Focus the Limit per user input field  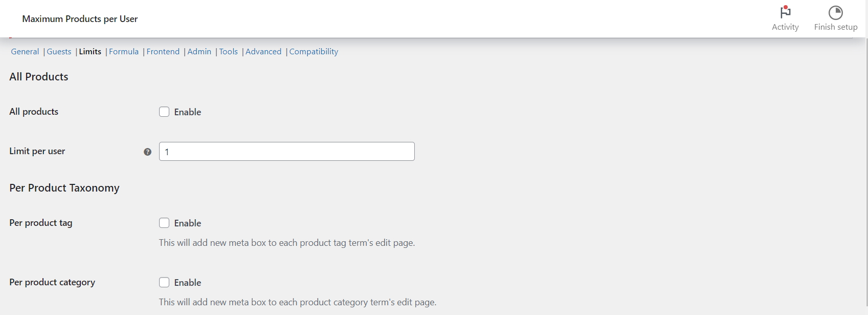pyautogui.click(x=287, y=152)
